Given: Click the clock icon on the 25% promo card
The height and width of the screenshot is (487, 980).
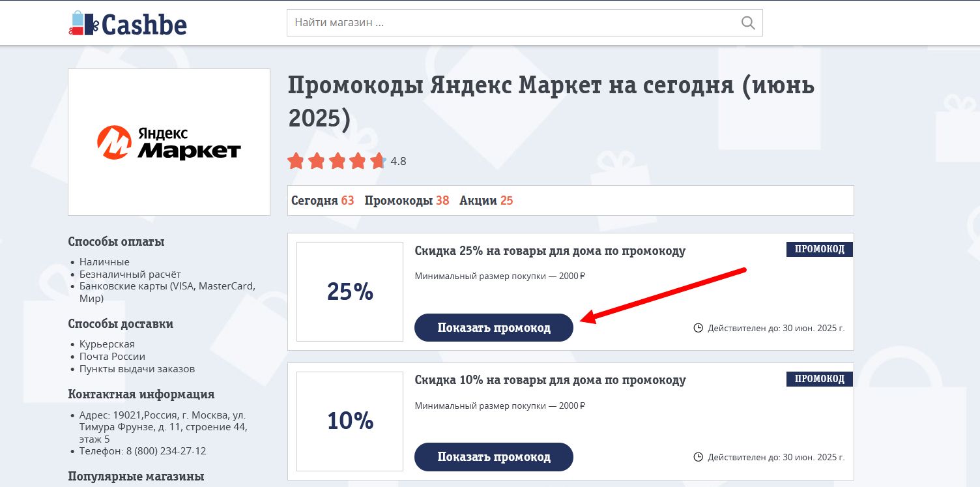Looking at the screenshot, I should (x=698, y=328).
